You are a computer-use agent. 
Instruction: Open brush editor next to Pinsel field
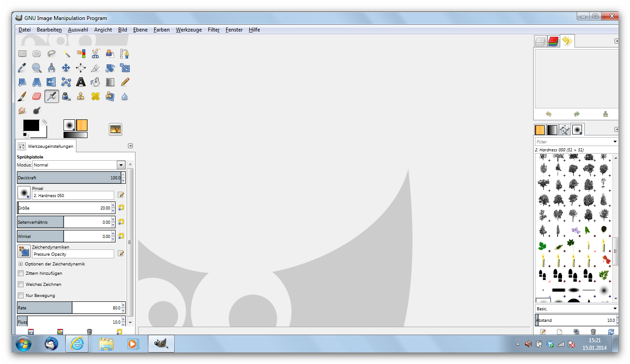tap(121, 195)
